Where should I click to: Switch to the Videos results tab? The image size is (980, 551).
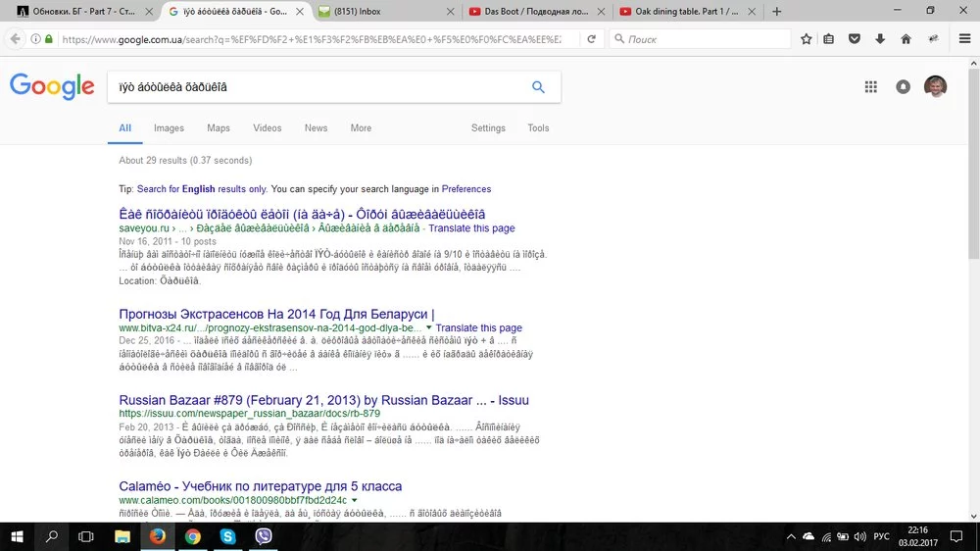click(267, 127)
